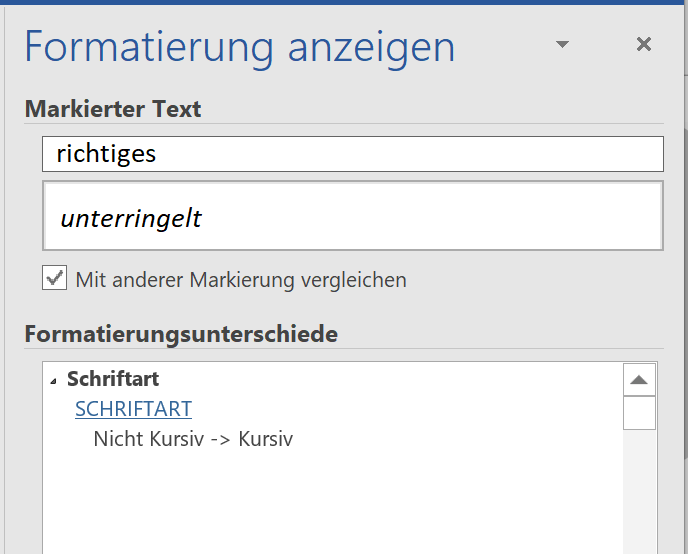Viewport: 688px width, 554px height.
Task: Select the bold Schriftart tree heading
Action: 113,379
